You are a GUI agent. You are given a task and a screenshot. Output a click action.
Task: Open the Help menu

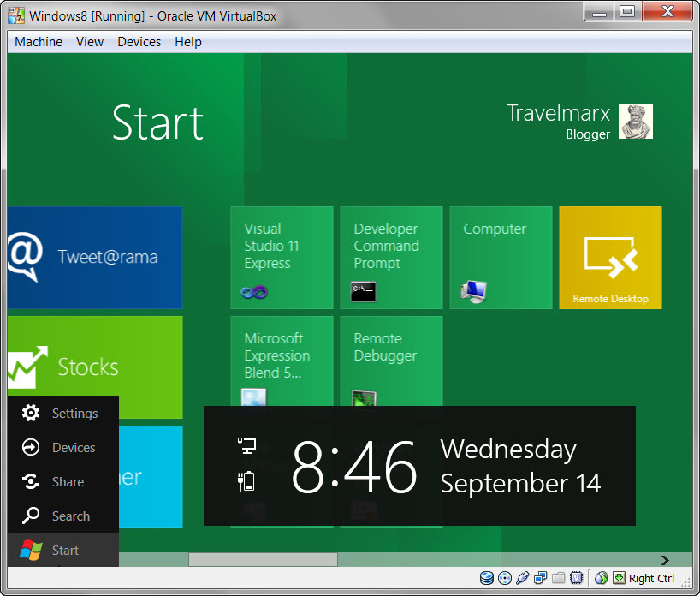187,41
